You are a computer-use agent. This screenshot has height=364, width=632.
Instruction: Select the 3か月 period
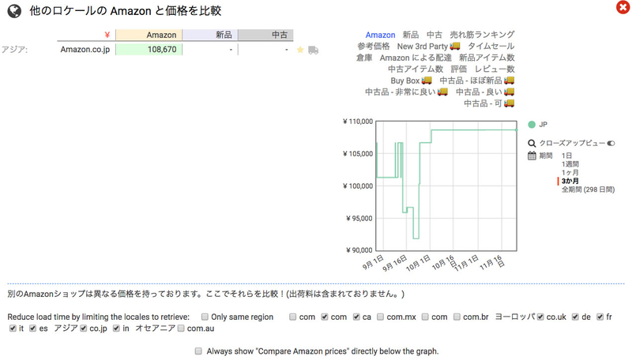pyautogui.click(x=570, y=181)
